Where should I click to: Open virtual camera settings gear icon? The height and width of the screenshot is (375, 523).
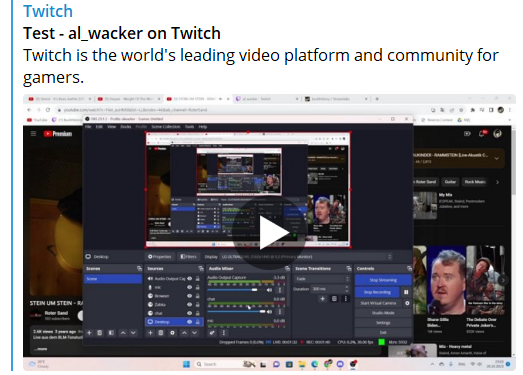click(407, 303)
